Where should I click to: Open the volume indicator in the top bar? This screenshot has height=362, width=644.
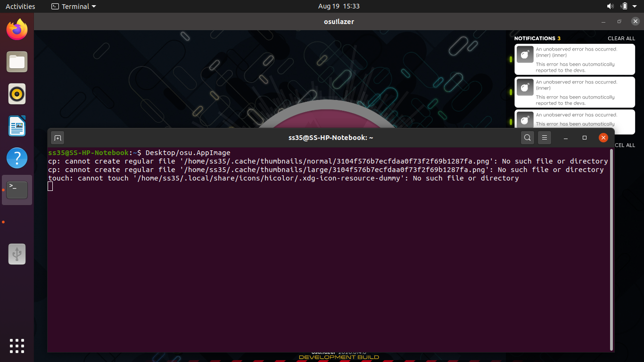tap(610, 6)
